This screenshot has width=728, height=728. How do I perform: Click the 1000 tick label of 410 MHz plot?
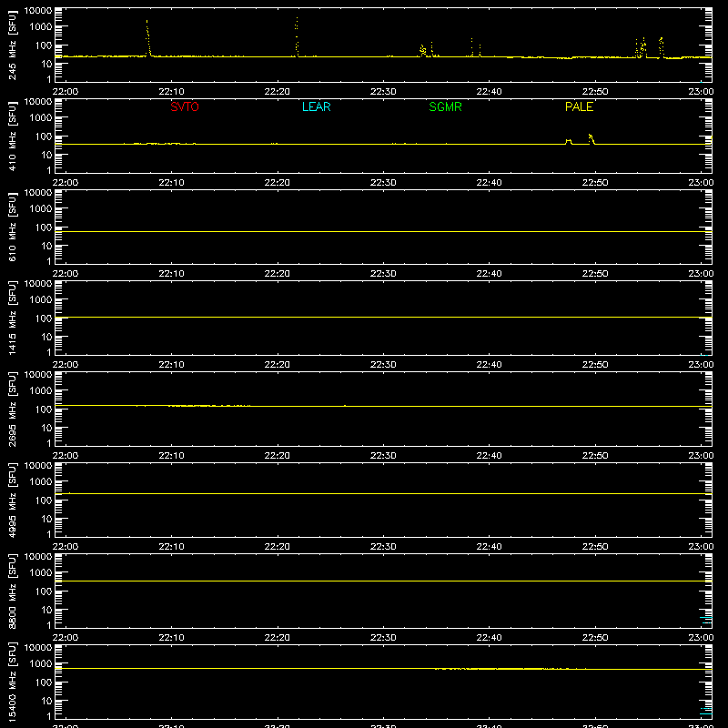coord(41,118)
